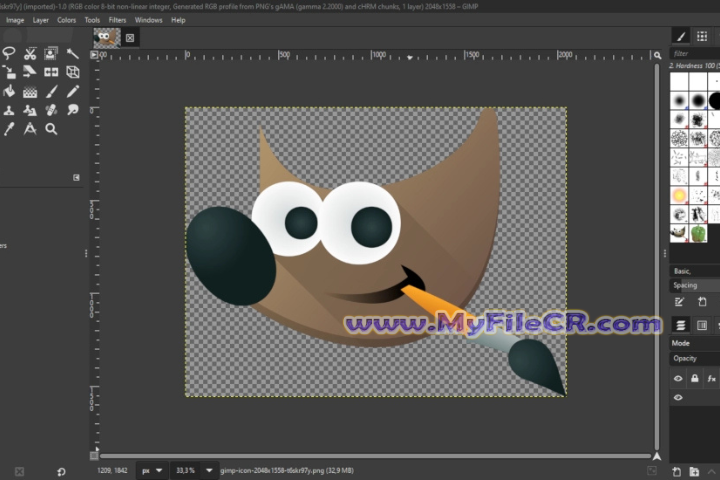
Task: Select the Shear tool
Action: 30,72
